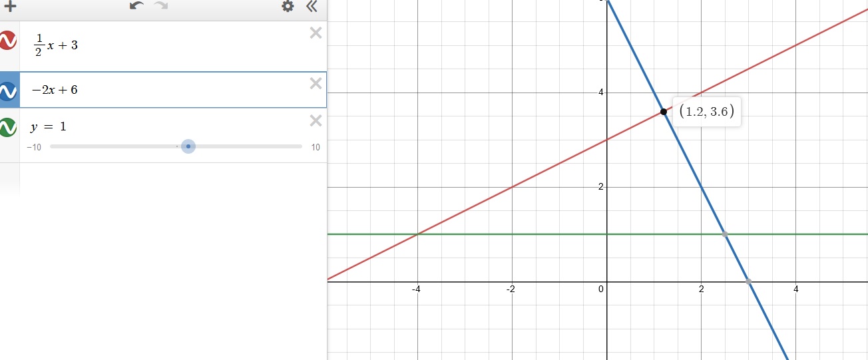Hide the red line ½x + 3
The height and width of the screenshot is (360, 868).
click(x=8, y=41)
